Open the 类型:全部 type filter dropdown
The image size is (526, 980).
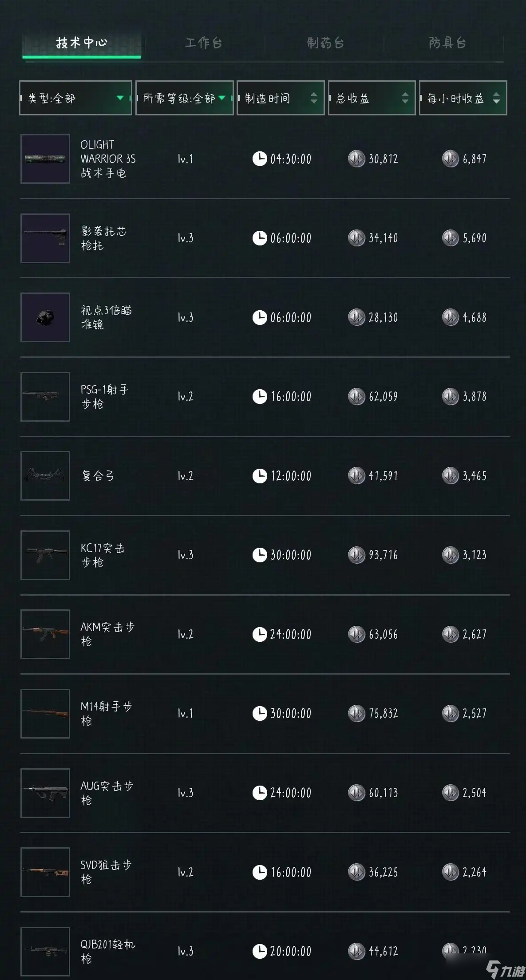pos(75,98)
